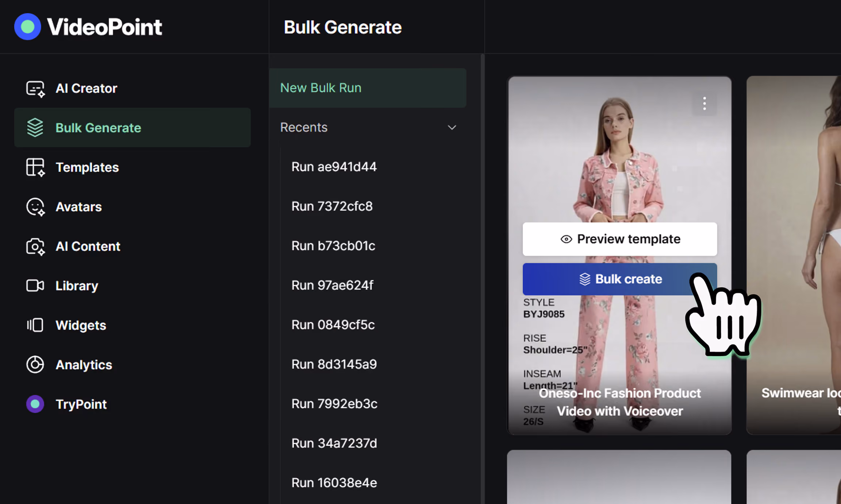Image resolution: width=841 pixels, height=504 pixels.
Task: Open Run ae941d44
Action: (334, 167)
